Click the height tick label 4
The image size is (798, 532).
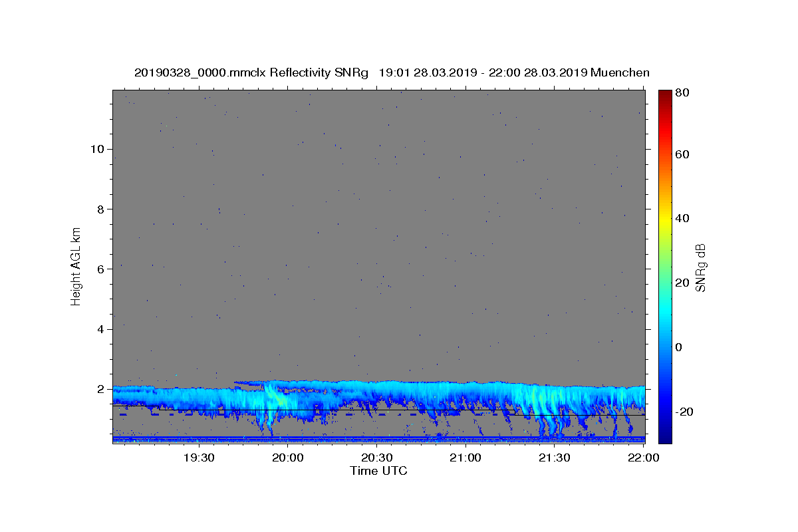(100, 329)
